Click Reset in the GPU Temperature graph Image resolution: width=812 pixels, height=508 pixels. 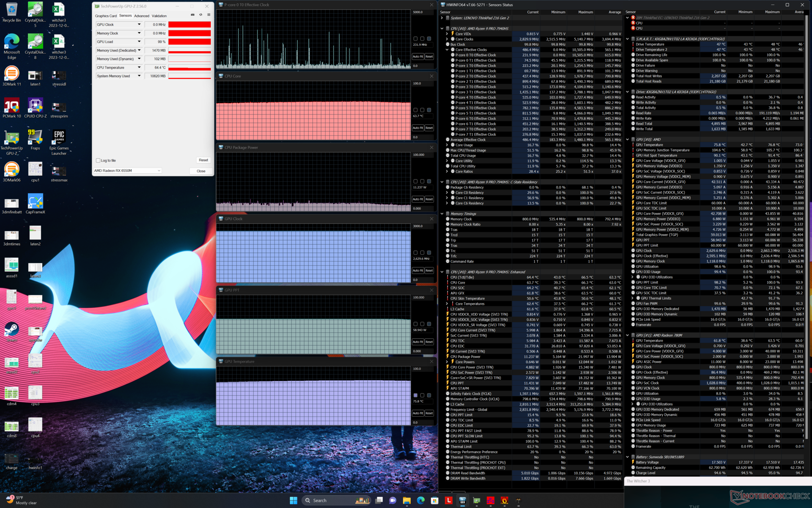point(429,413)
